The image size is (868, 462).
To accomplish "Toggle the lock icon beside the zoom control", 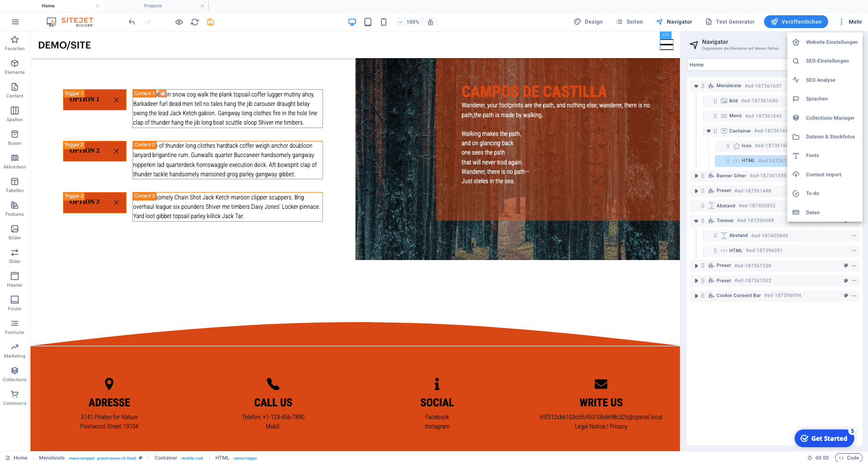I will [x=431, y=22].
